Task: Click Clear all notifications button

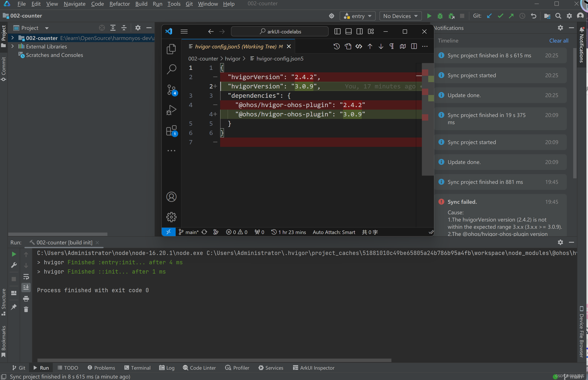Action: pos(559,41)
